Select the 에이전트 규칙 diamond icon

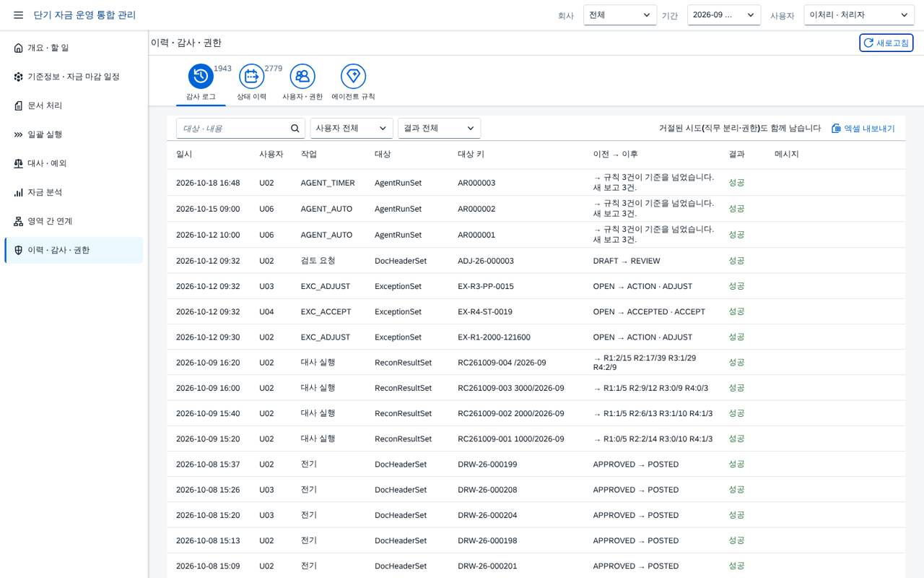coord(353,76)
